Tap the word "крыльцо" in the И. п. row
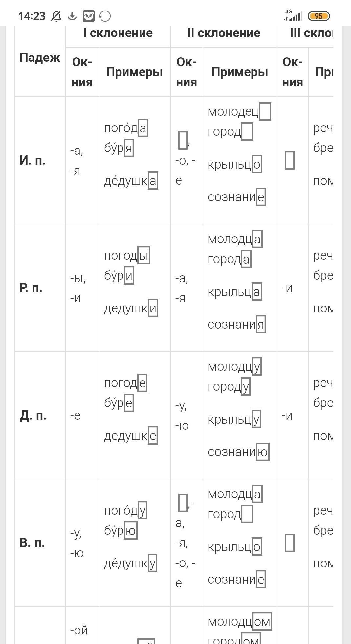Screen dimensions: 351x644 [234, 164]
